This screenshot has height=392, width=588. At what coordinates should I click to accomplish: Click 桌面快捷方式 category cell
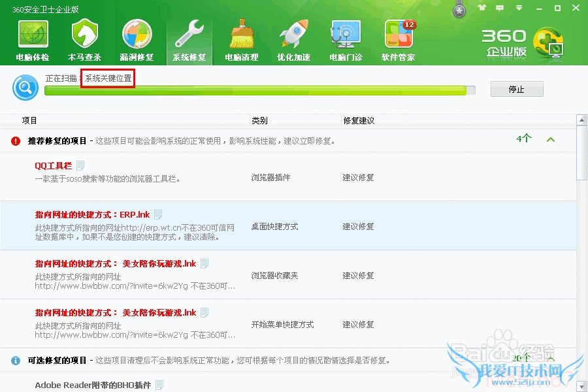[x=274, y=227]
